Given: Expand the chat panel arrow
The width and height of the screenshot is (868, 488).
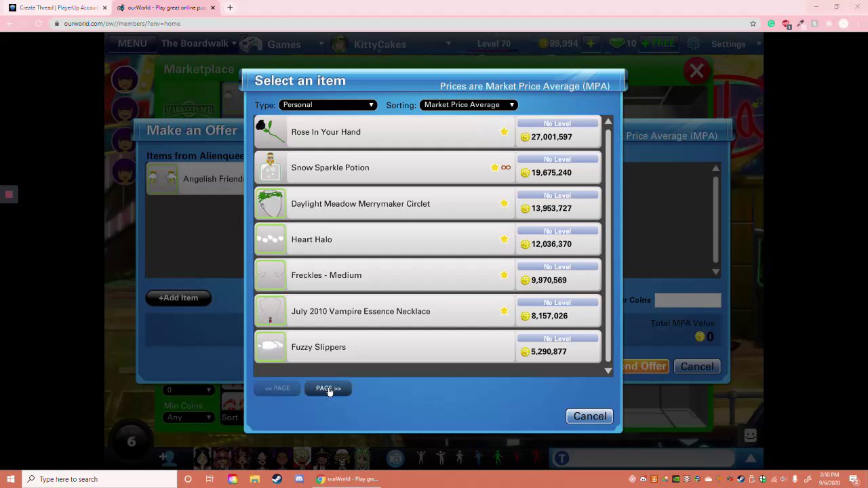Looking at the screenshot, I should 751,459.
